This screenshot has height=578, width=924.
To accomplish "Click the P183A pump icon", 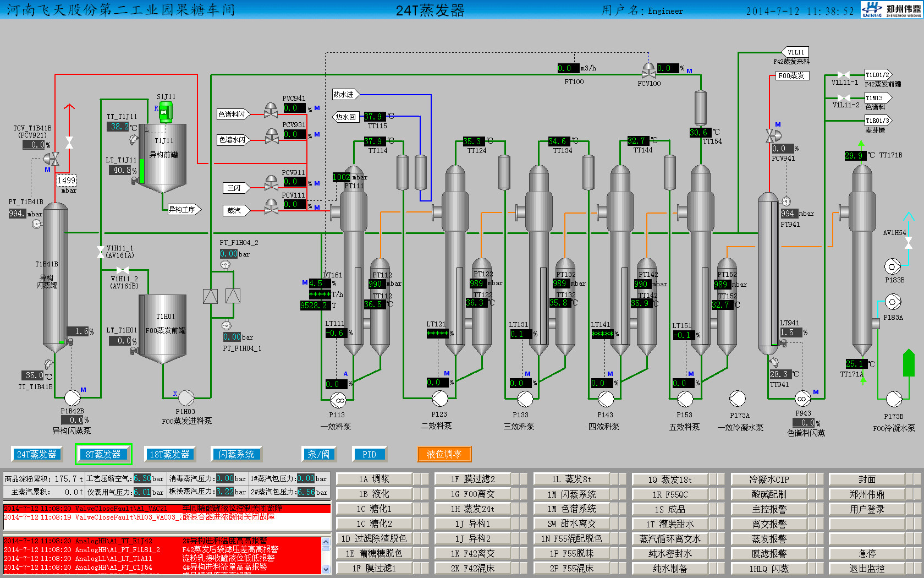I will [893, 302].
